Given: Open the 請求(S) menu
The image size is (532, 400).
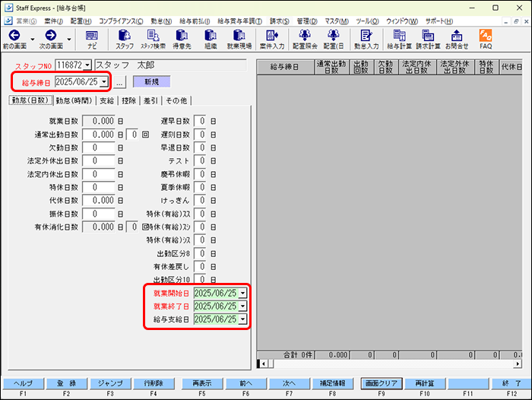Looking at the screenshot, I should coord(280,21).
